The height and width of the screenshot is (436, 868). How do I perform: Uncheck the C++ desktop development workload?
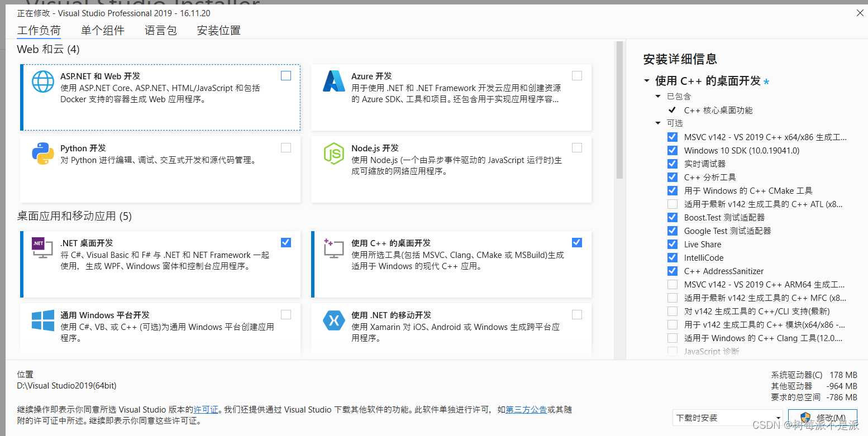pyautogui.click(x=577, y=242)
